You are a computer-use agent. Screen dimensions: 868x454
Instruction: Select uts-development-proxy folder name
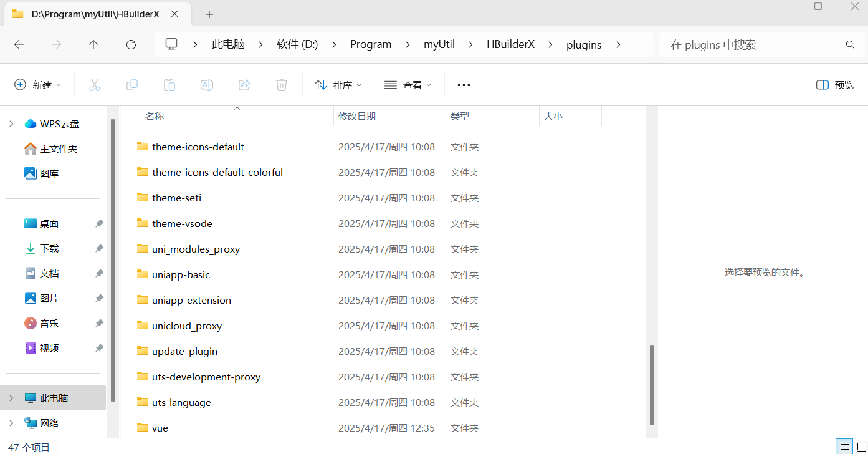click(x=206, y=377)
